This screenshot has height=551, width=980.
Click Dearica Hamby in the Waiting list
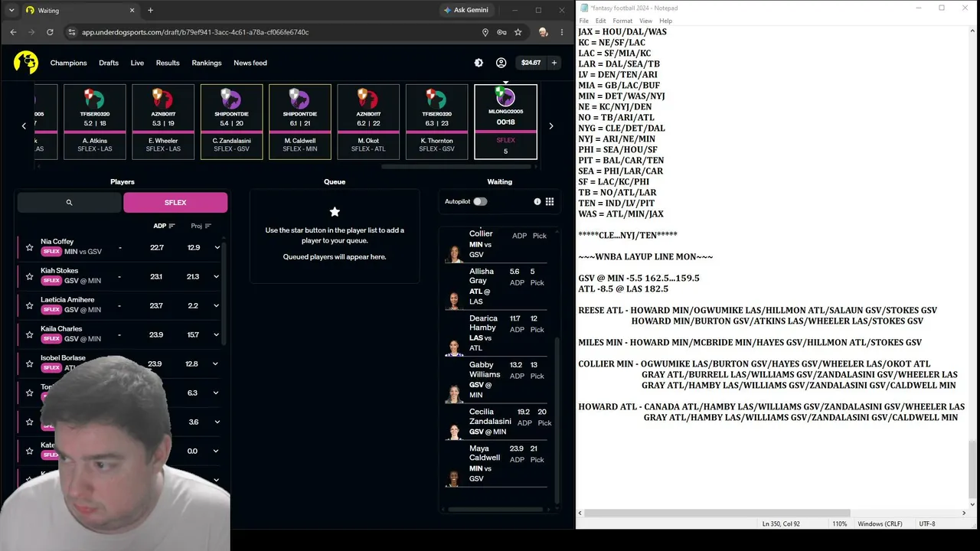[x=495, y=334]
